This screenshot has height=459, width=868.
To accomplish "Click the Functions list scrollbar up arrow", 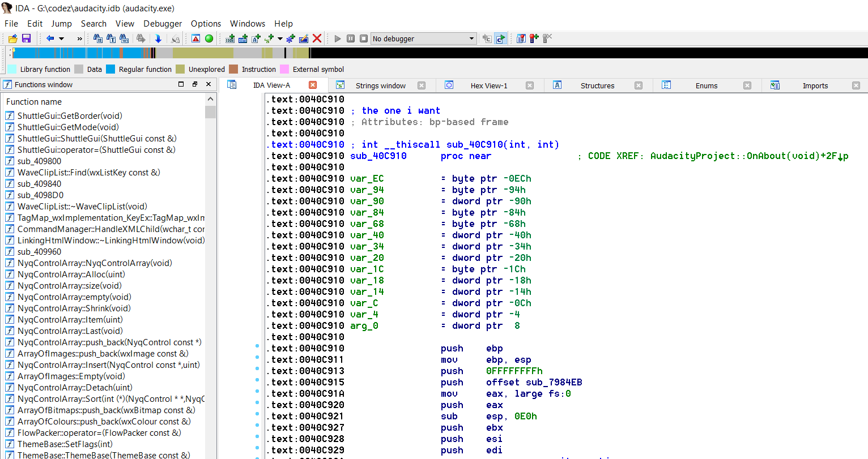I will (211, 99).
